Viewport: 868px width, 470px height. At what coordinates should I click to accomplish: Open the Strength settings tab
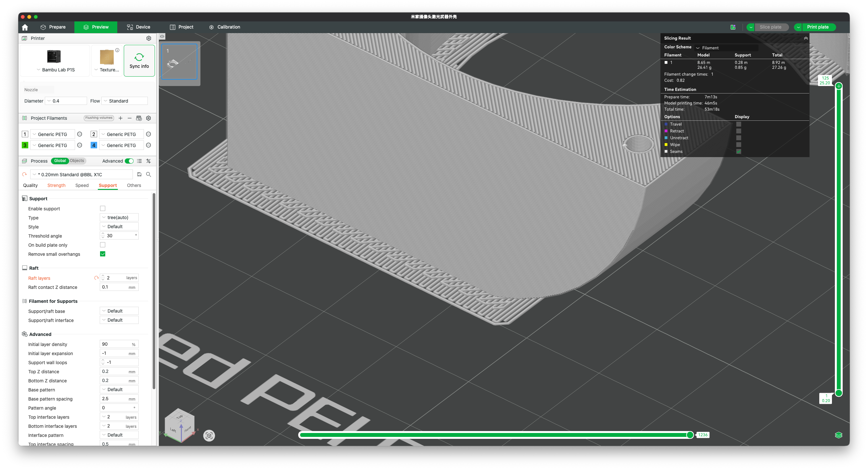[56, 186]
